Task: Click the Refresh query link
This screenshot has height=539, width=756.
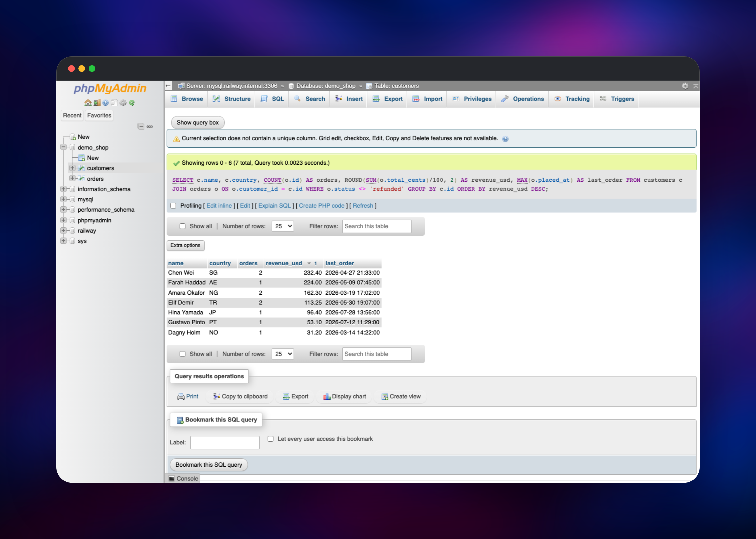Action: (363, 206)
